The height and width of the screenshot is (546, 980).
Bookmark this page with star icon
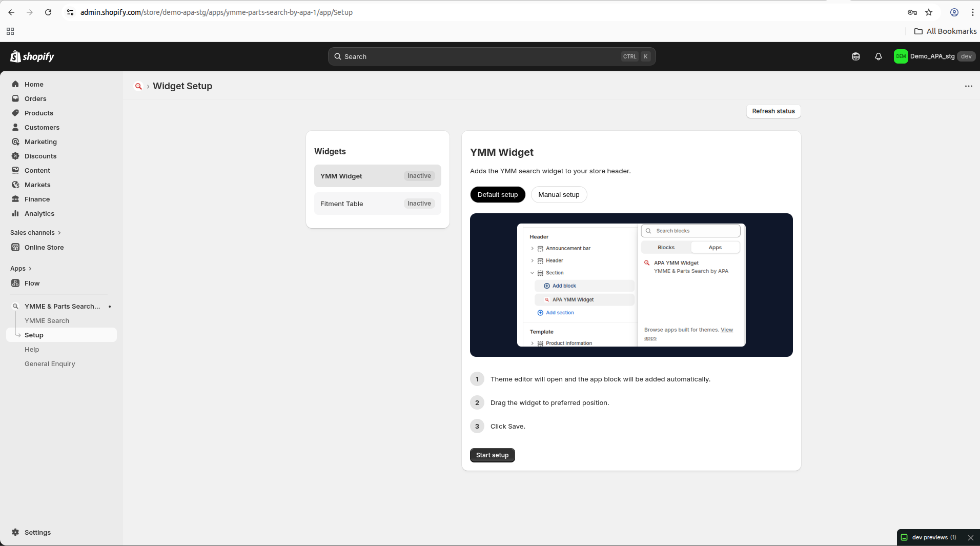929,12
